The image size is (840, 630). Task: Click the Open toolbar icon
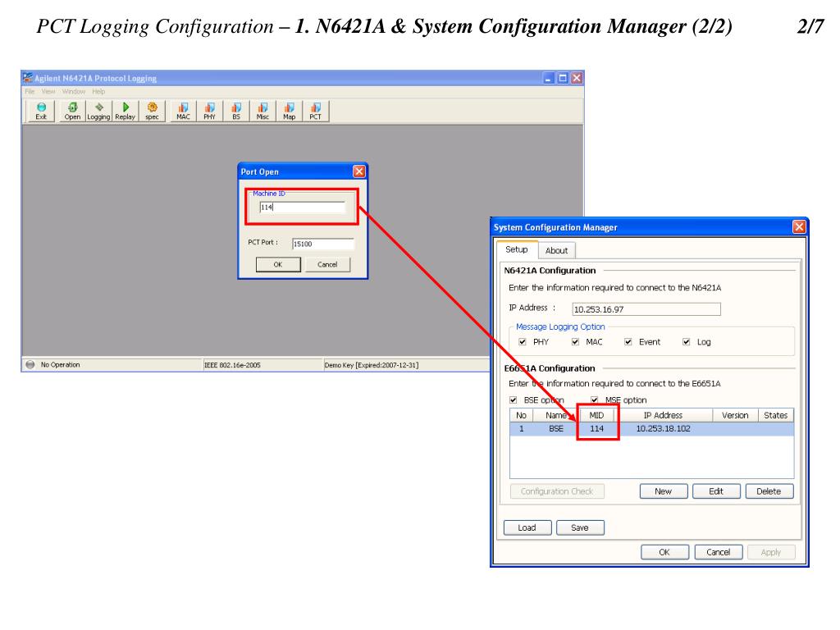(72, 111)
